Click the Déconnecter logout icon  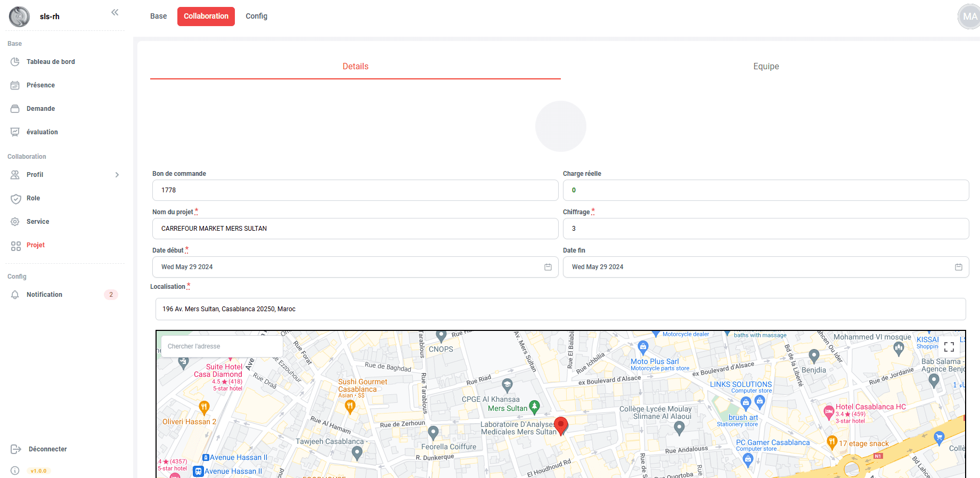(x=16, y=449)
